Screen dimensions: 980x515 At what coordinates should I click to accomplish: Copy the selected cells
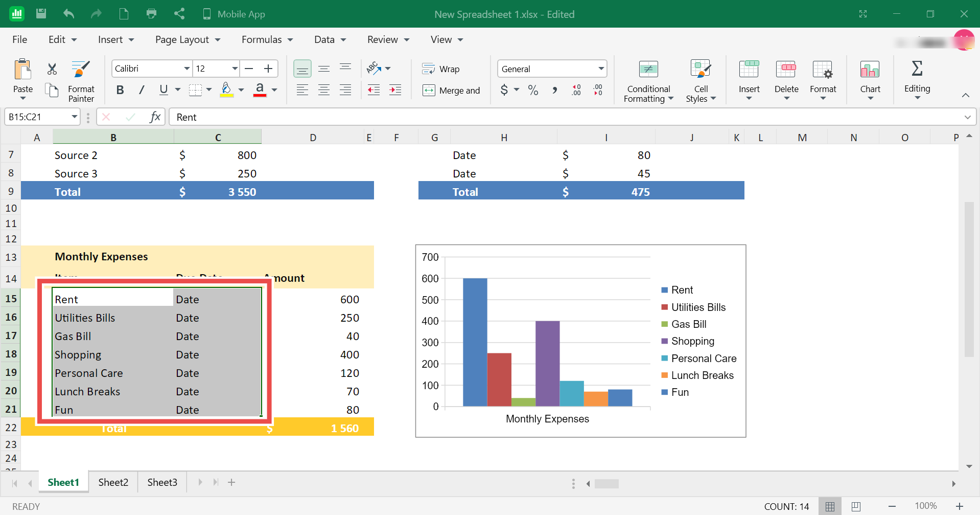click(x=52, y=91)
